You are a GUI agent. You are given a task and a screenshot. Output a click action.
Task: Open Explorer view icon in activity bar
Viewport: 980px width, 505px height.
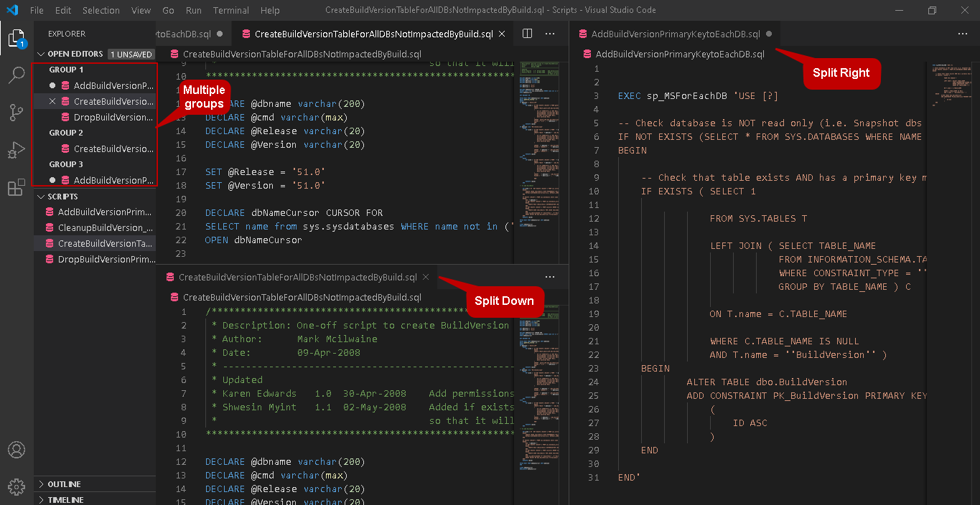click(16, 38)
